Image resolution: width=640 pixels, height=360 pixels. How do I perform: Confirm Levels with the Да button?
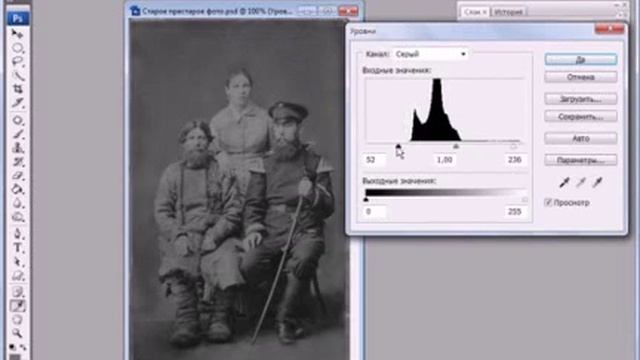pos(581,60)
